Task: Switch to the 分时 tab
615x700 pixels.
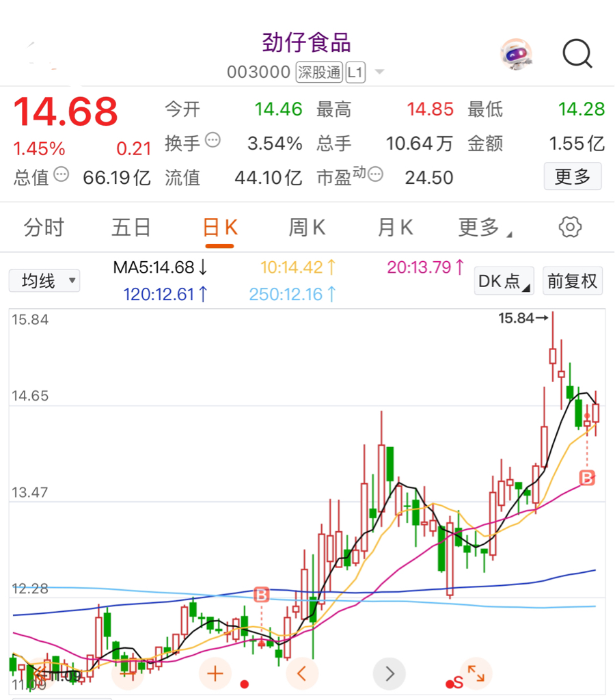Action: (x=44, y=227)
